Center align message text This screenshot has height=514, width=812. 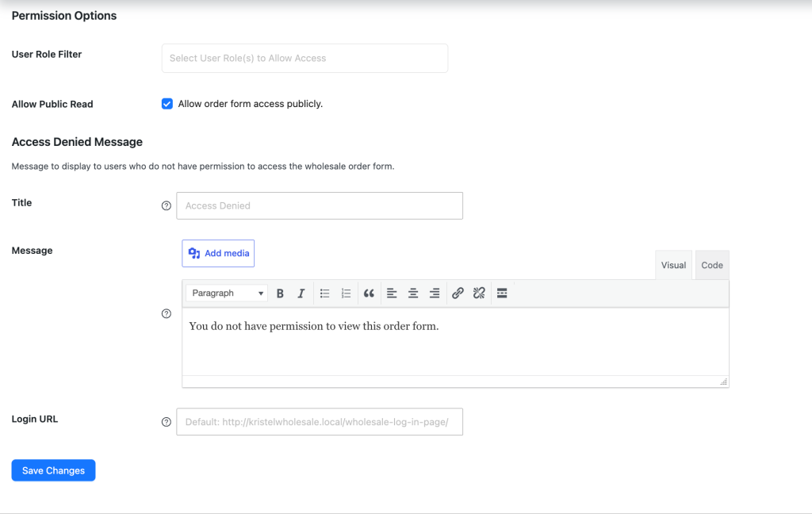click(x=413, y=293)
